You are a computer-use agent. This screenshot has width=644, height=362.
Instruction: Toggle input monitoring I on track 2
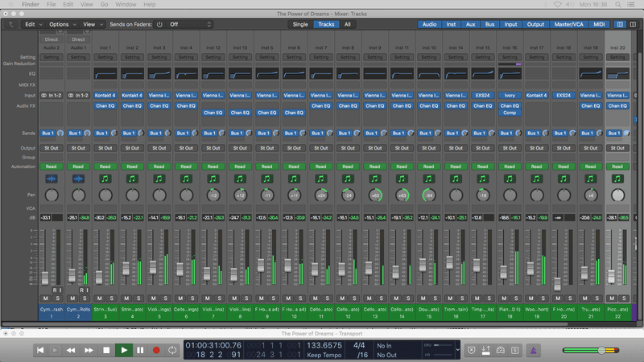pos(87,290)
